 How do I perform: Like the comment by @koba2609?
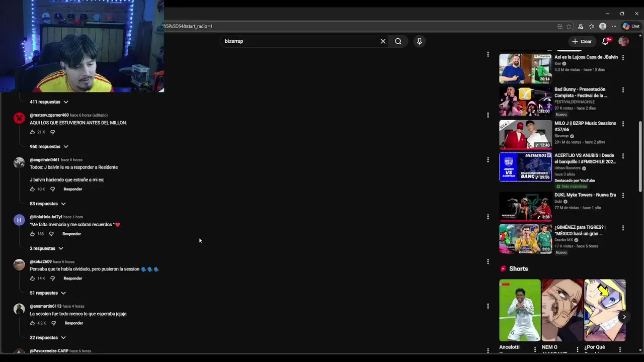click(32, 279)
